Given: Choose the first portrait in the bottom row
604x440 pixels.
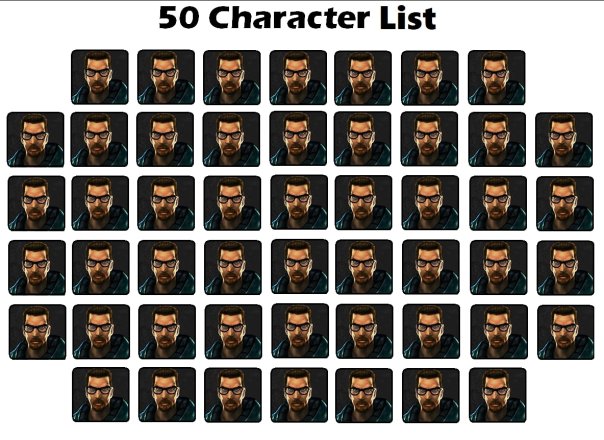Looking at the screenshot, I should pyautogui.click(x=101, y=395).
